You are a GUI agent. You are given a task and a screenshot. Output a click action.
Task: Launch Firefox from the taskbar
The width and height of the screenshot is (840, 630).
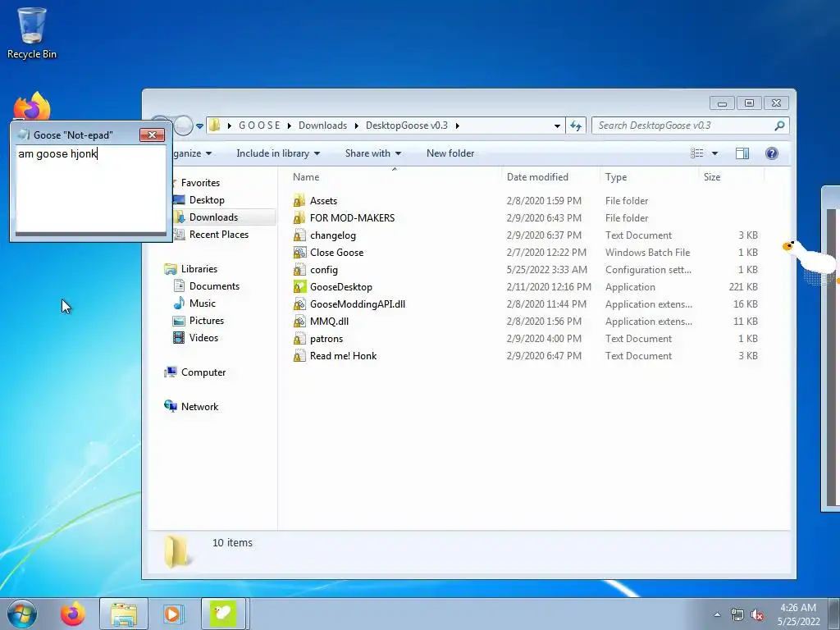point(72,614)
